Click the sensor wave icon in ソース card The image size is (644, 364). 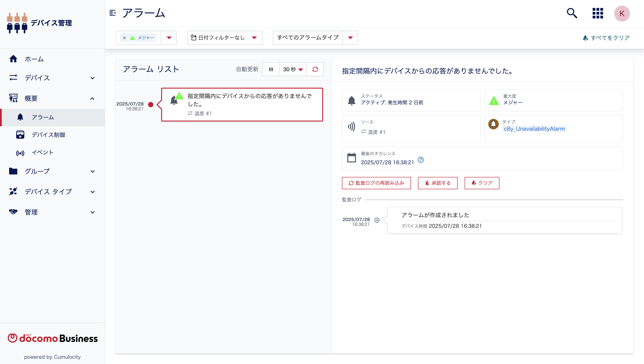[352, 127]
